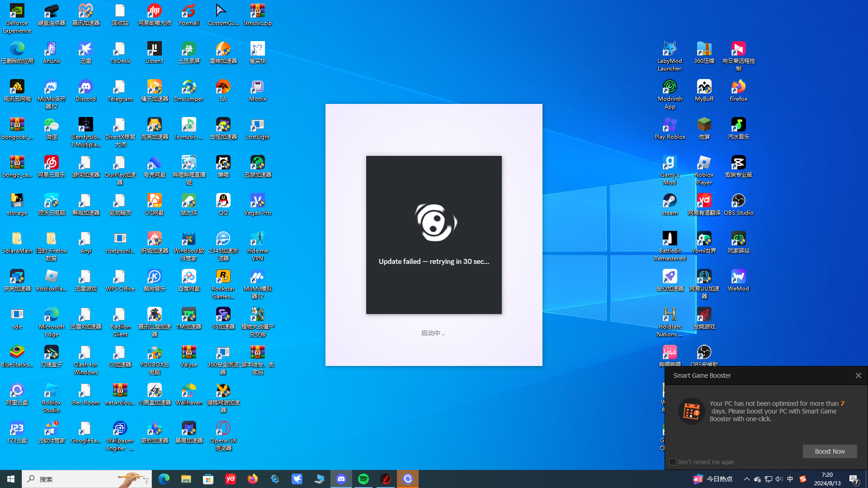
Task: Open the Windows Start menu
Action: point(11,479)
